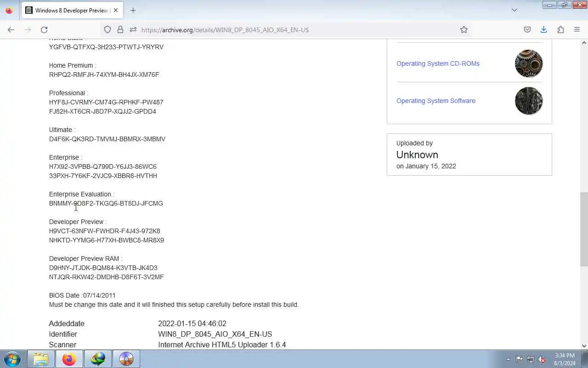Open the site permissions icon
Screen dimensions: 588x368
click(133, 29)
